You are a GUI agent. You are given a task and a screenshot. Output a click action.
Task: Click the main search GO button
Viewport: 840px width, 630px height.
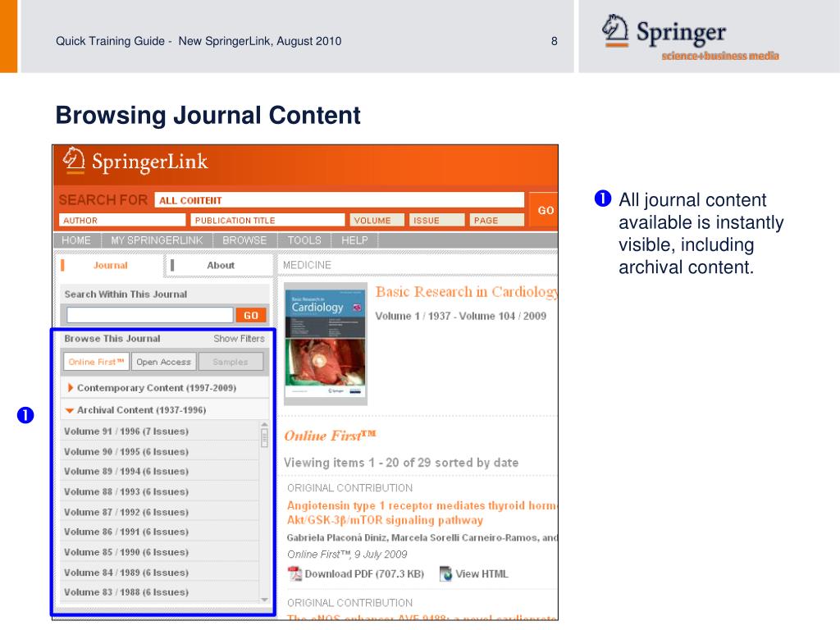[544, 210]
